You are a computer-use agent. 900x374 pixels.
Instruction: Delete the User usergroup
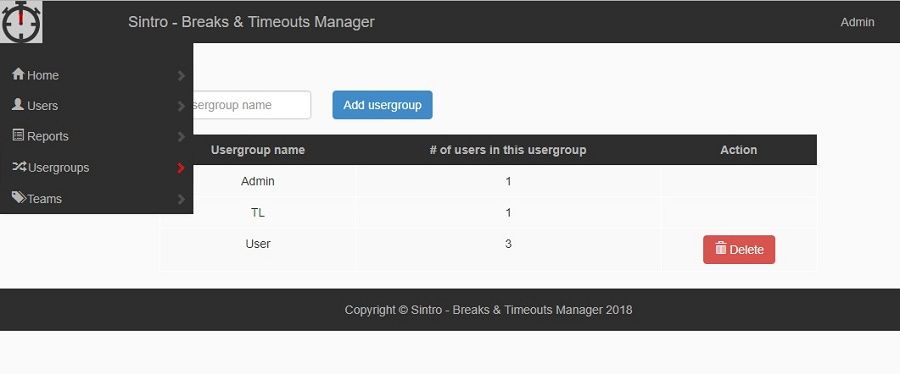coord(739,250)
